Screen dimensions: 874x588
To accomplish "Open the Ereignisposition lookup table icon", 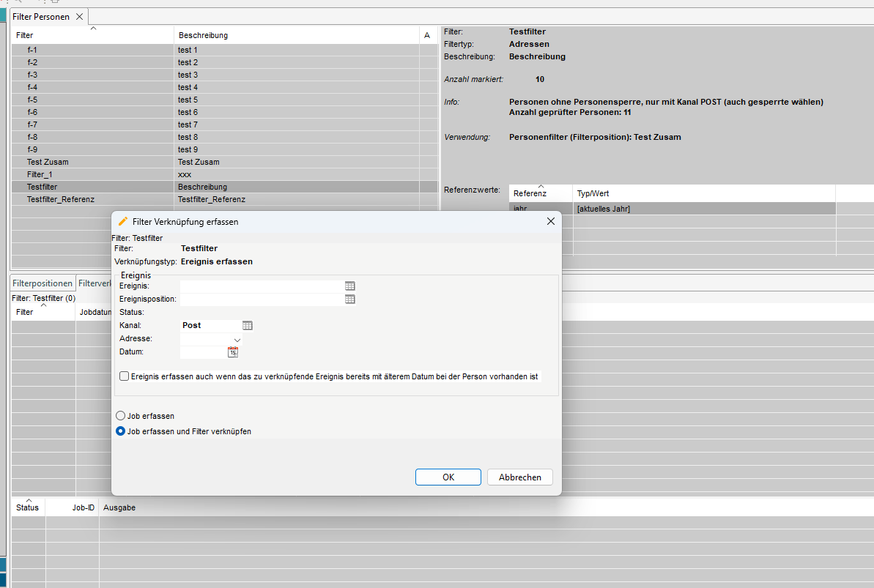I will (350, 299).
